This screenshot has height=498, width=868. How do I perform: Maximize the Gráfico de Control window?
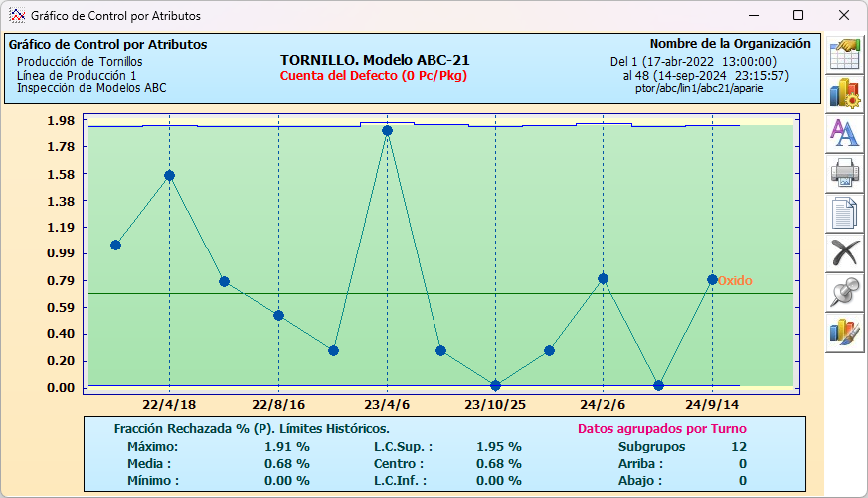pos(798,16)
